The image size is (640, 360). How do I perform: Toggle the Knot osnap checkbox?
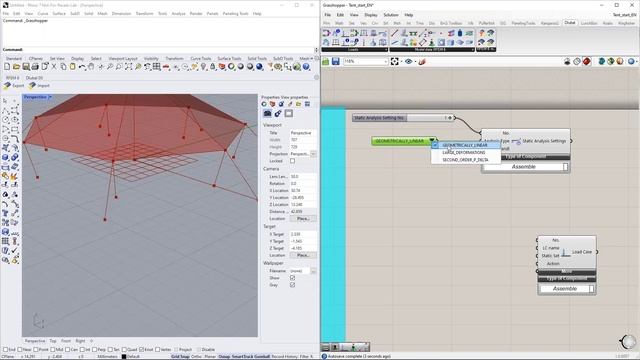(141, 350)
